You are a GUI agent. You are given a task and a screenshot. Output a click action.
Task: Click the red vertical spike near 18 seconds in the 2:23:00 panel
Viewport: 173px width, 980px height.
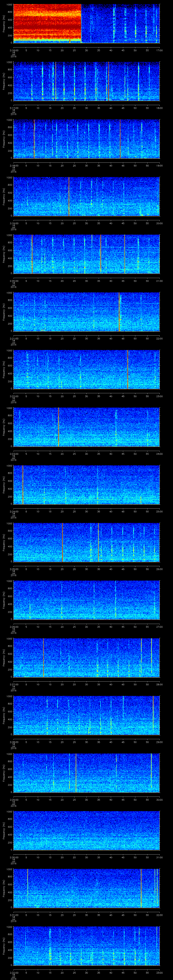59,427
